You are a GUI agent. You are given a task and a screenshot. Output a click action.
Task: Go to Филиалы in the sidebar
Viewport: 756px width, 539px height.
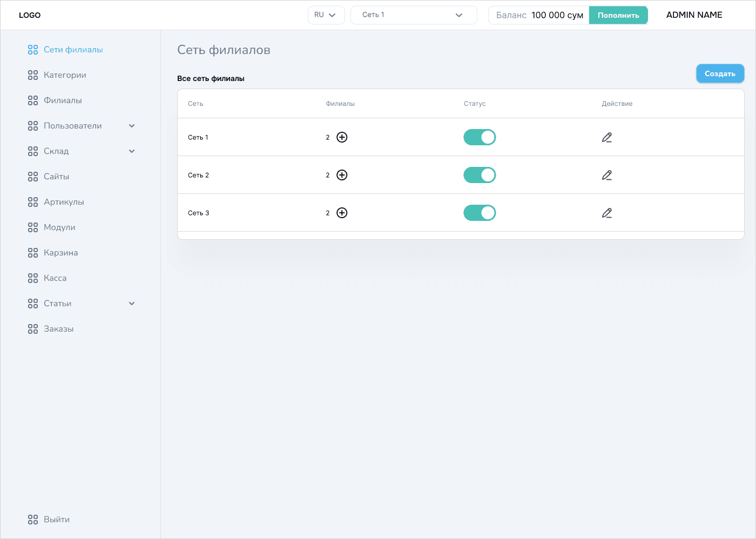tap(63, 100)
